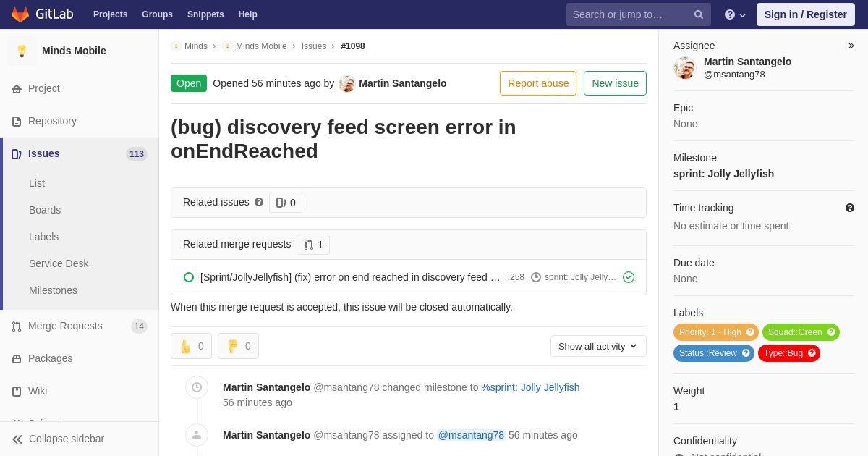This screenshot has height=456, width=868.
Task: Focus the Search or jump to field
Action: [x=629, y=14]
